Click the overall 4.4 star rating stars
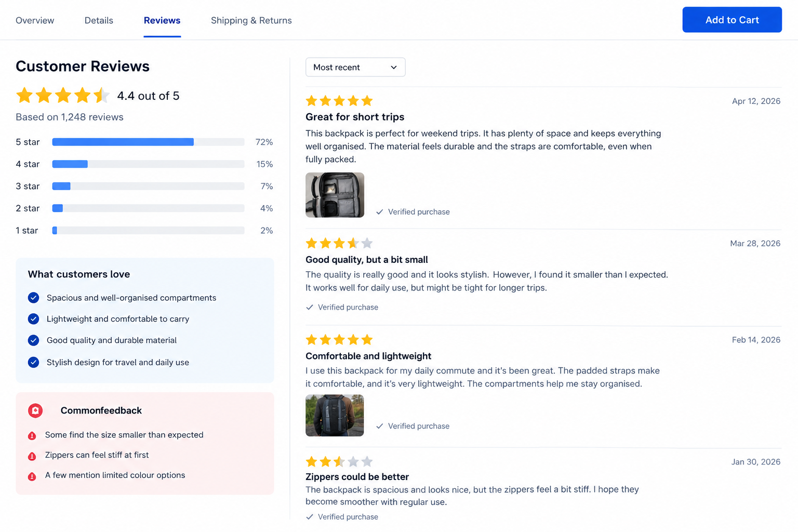 click(63, 96)
